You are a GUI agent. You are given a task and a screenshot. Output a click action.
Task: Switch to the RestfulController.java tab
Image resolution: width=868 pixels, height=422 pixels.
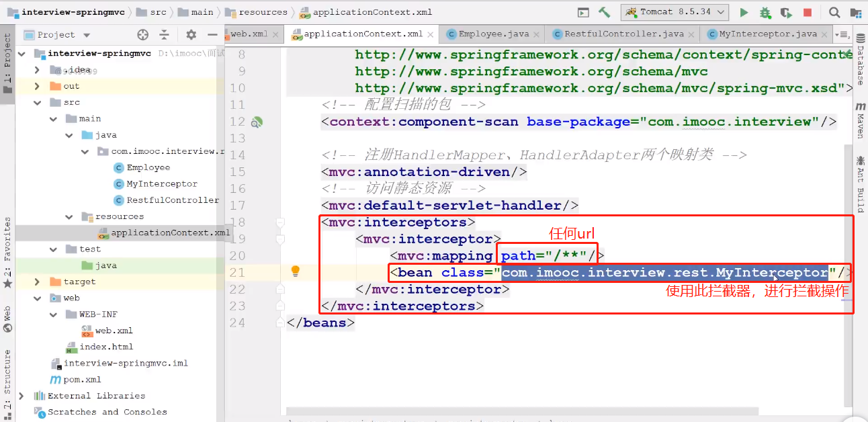(623, 34)
